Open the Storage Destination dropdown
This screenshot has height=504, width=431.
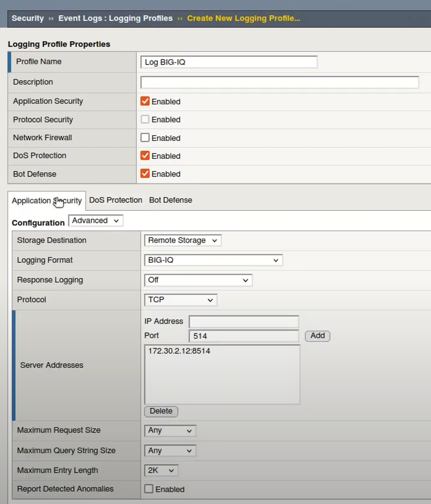coord(182,241)
